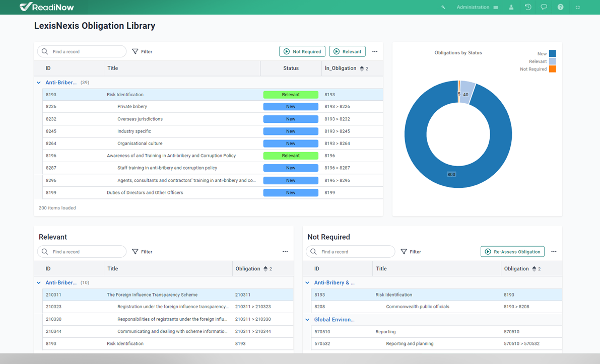The width and height of the screenshot is (600, 364).
Task: Click the 800 segment of donut chart
Action: pyautogui.click(x=451, y=174)
